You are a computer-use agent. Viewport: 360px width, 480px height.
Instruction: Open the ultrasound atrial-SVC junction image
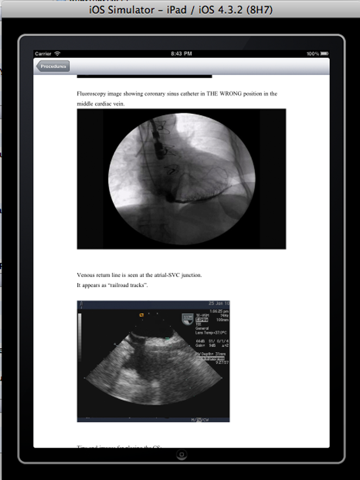coord(153,361)
